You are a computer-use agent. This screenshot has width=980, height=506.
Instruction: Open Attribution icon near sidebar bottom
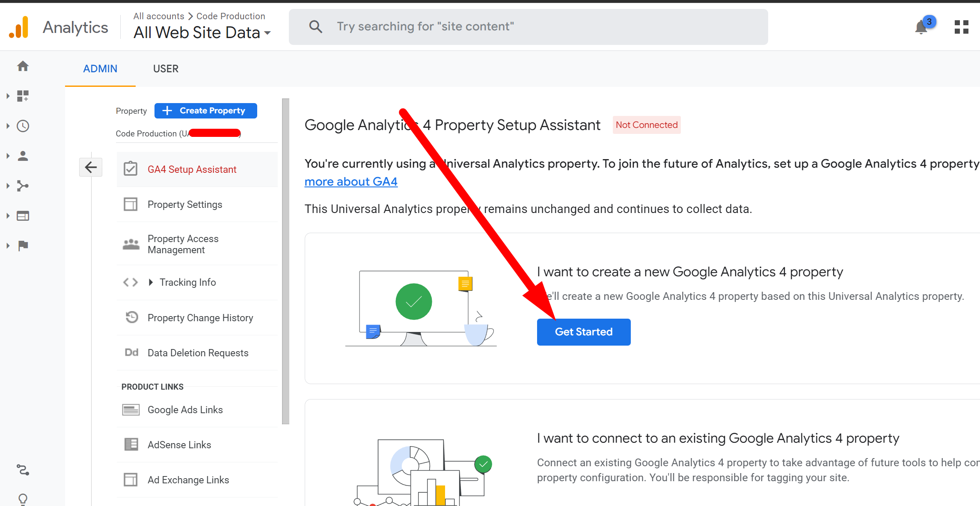coord(23,470)
